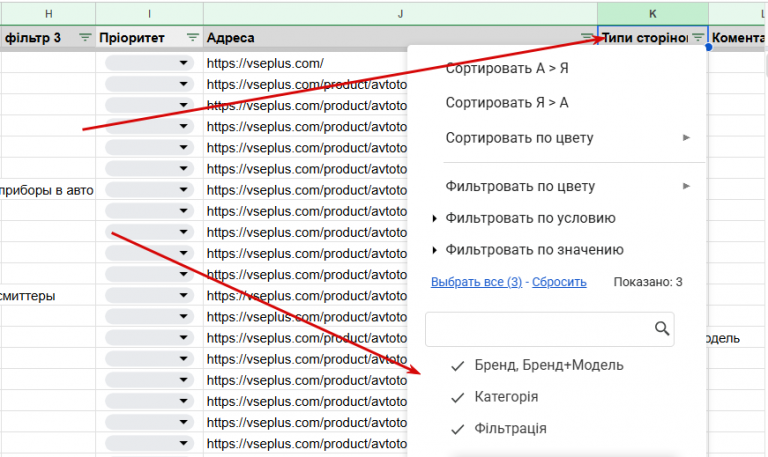The image size is (768, 457).
Task: Click the Выбрать все (3) link
Action: (x=476, y=282)
